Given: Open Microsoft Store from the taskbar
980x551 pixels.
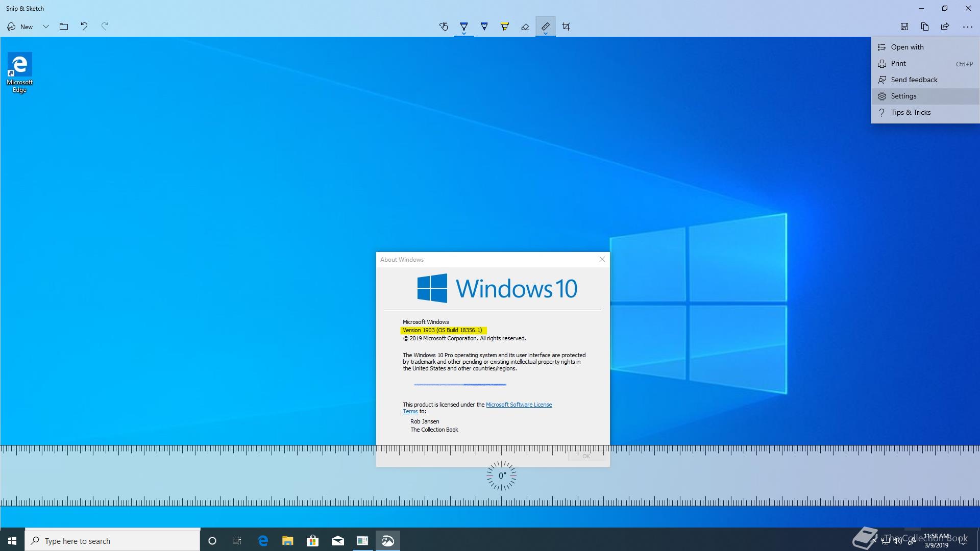Looking at the screenshot, I should click(x=312, y=541).
